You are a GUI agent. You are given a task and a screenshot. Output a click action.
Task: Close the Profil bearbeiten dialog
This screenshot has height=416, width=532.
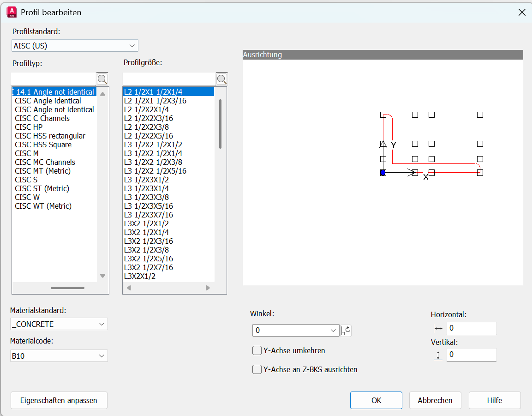click(522, 12)
